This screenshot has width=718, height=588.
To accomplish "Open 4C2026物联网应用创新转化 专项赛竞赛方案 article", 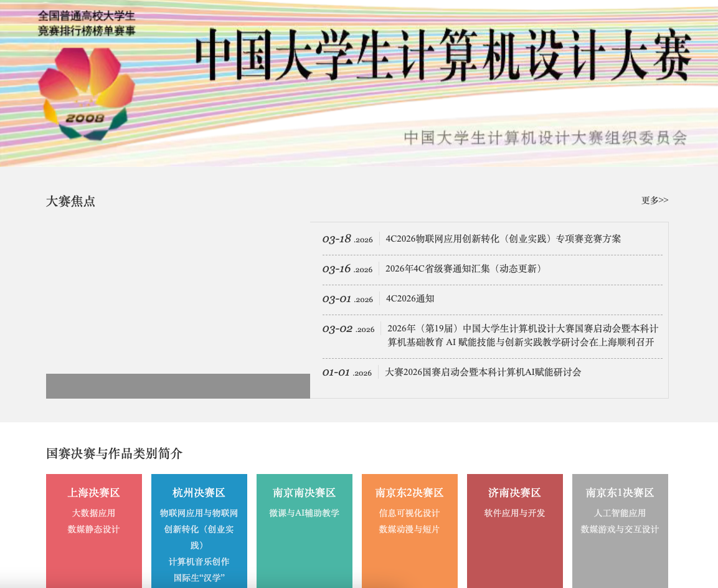I will [503, 239].
